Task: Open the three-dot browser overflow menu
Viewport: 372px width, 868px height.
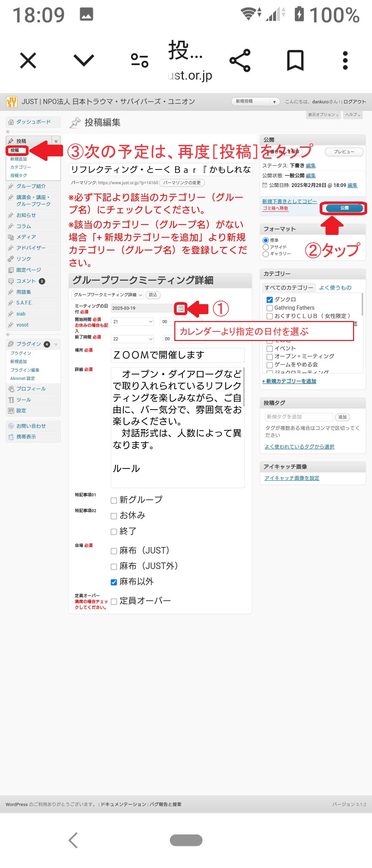Action: pos(345,61)
